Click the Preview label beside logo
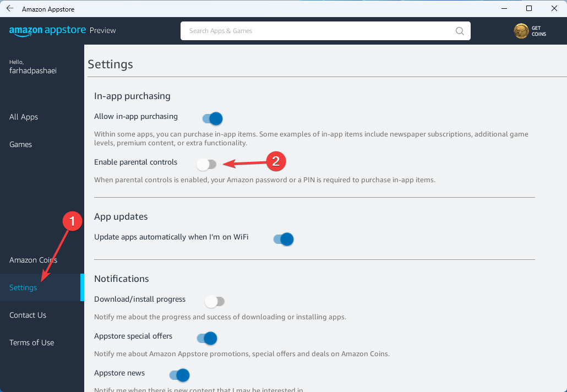567x392 pixels. 103,31
